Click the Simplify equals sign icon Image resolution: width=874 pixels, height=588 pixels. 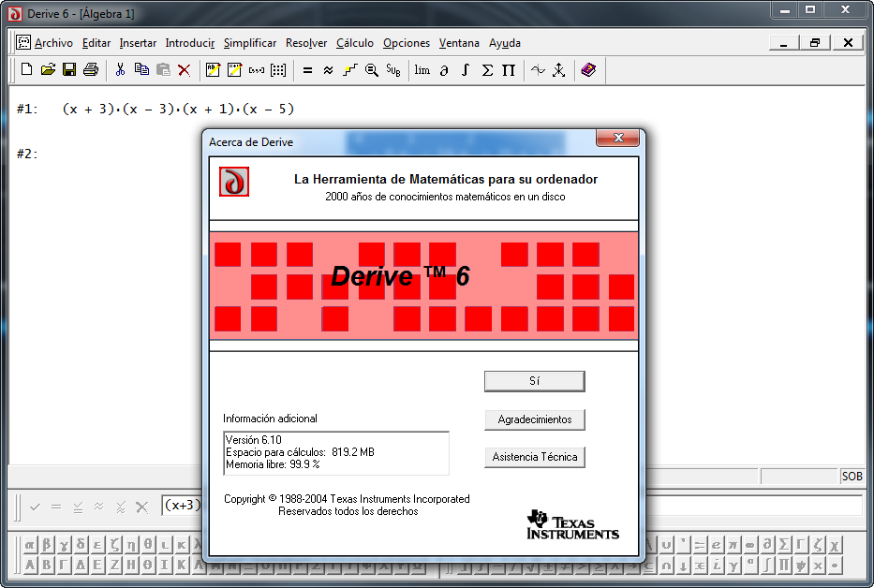307,69
